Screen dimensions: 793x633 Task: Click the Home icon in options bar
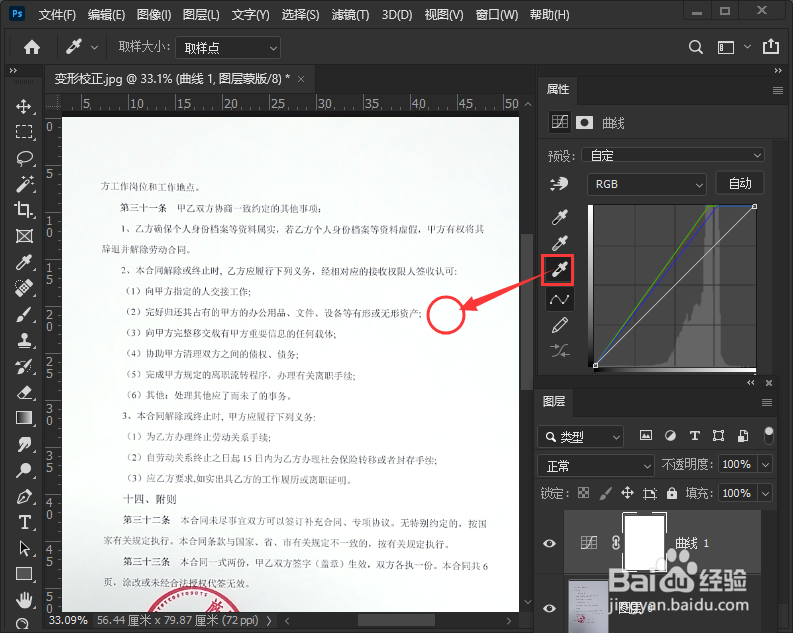[x=32, y=48]
